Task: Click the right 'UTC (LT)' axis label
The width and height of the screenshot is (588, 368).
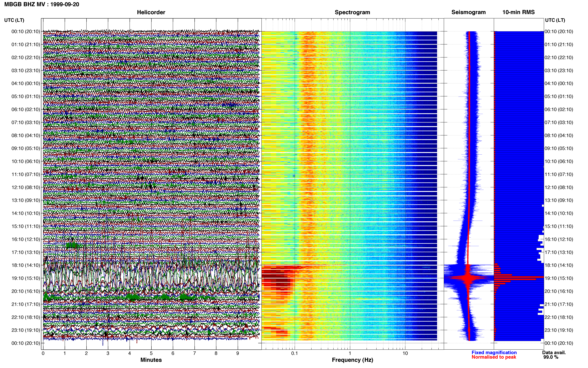Action: tap(555, 20)
